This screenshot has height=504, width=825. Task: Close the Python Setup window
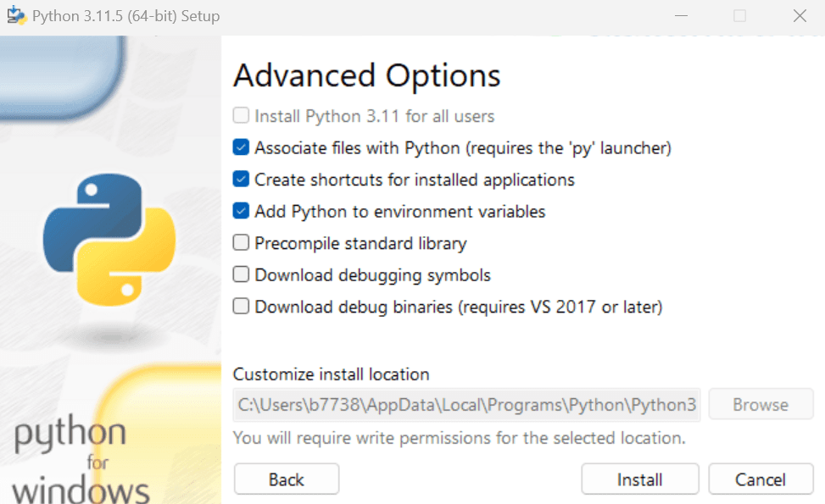(799, 16)
